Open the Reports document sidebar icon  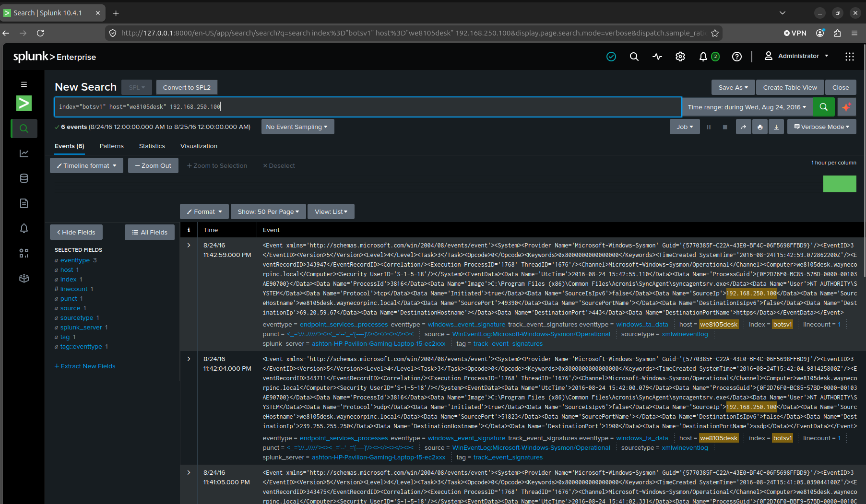(x=24, y=203)
